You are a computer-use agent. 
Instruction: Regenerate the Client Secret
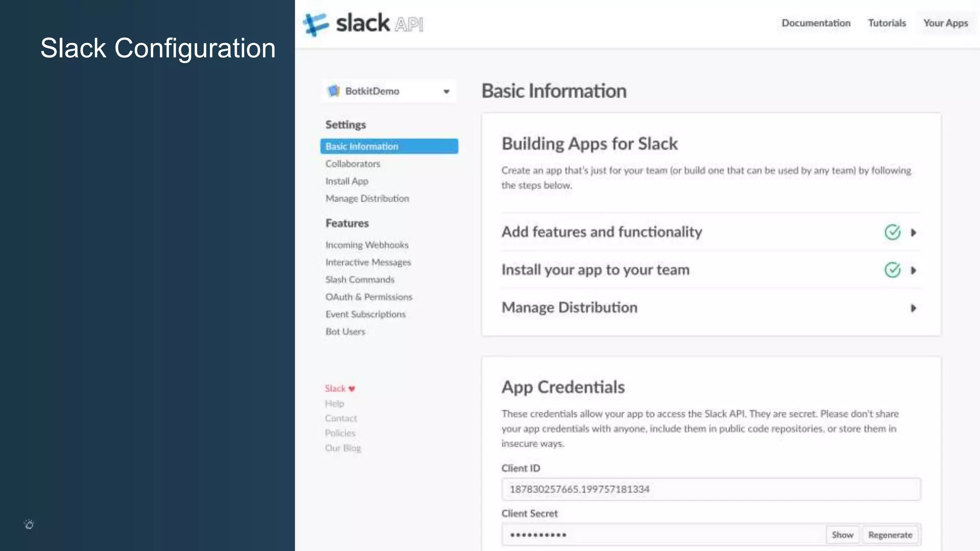[890, 535]
